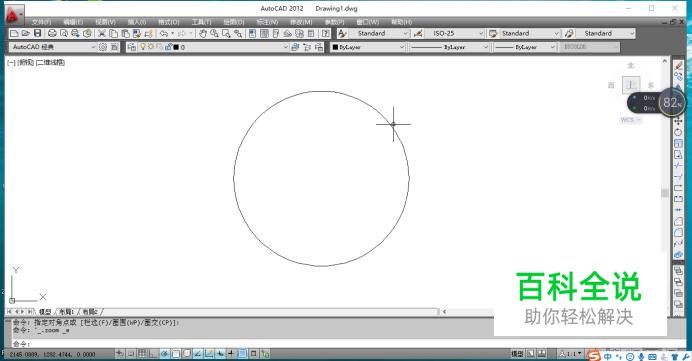Open the 格式(O) menu
This screenshot has width=692, height=361.
(169, 22)
